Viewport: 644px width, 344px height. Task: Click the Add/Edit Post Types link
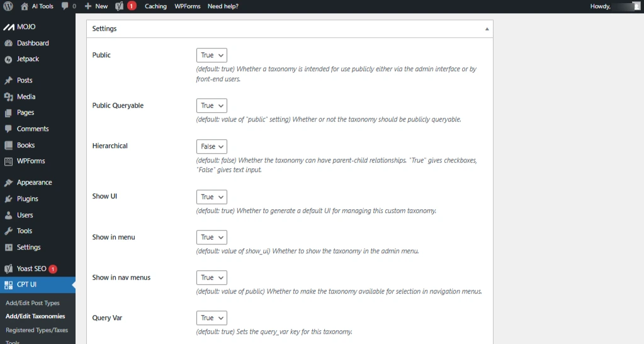coord(33,303)
